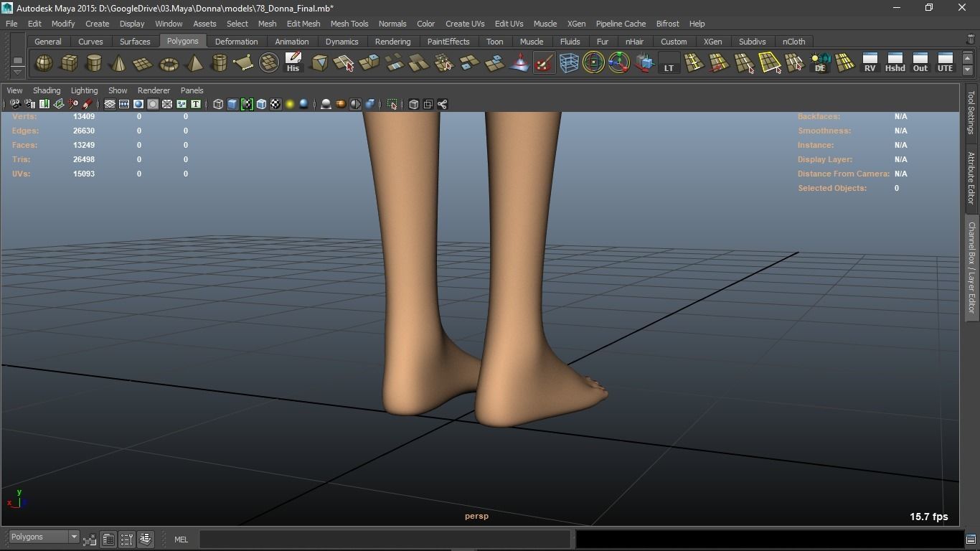Create a polygon torus from the shelf

pos(169,63)
